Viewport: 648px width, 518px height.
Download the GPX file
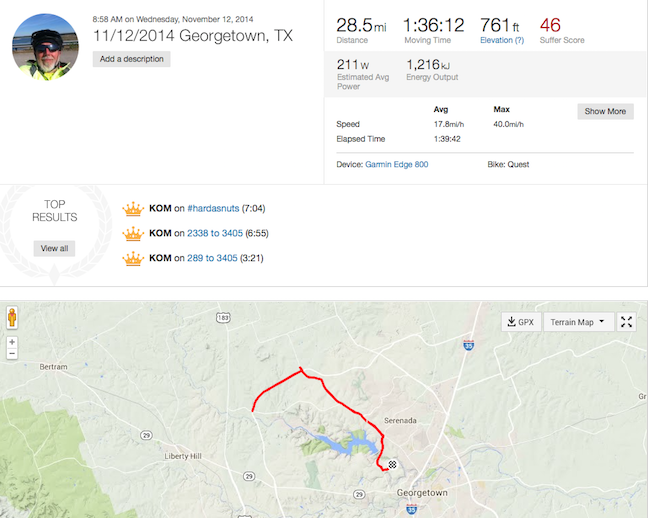click(x=521, y=322)
